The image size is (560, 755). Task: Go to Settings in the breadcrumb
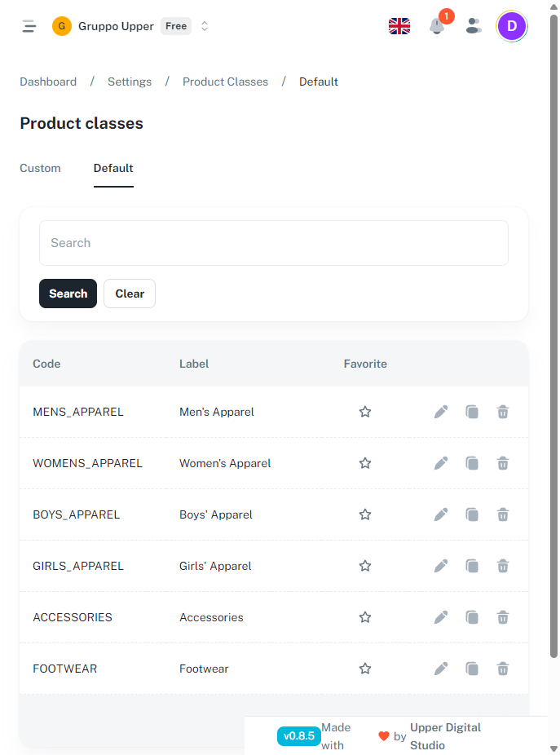tap(130, 82)
